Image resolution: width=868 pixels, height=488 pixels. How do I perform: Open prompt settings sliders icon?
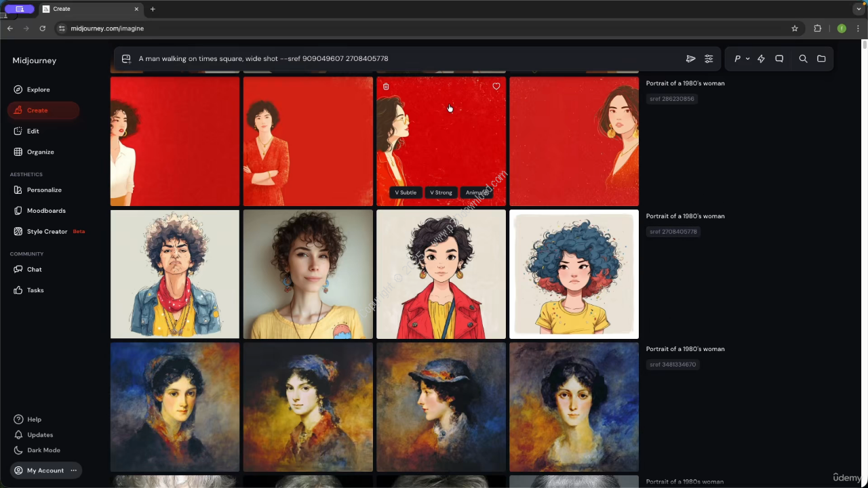(x=709, y=59)
